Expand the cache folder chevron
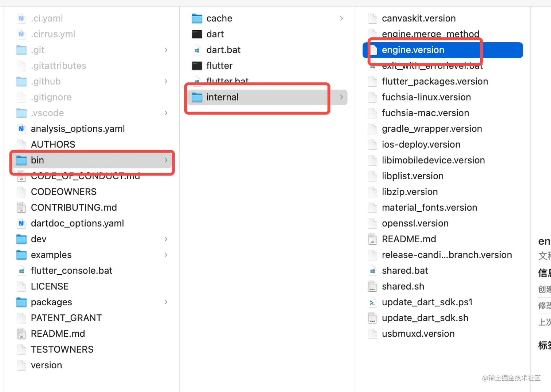551x392 pixels. (341, 18)
